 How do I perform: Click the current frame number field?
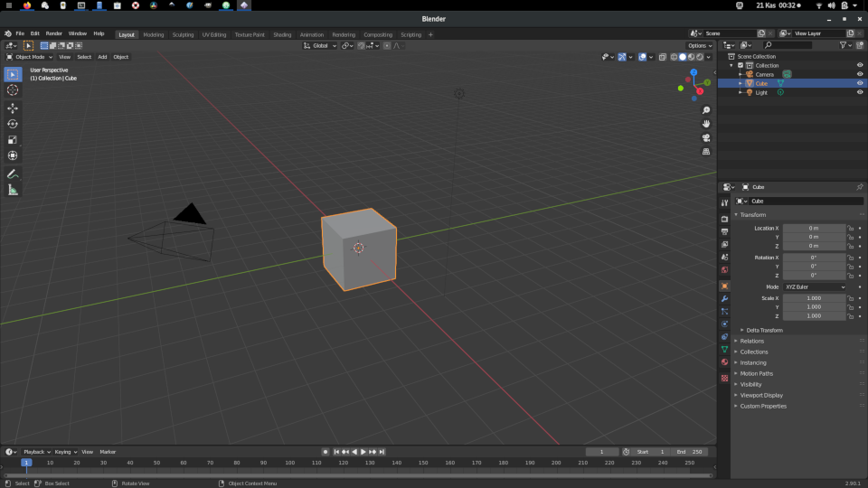point(602,452)
